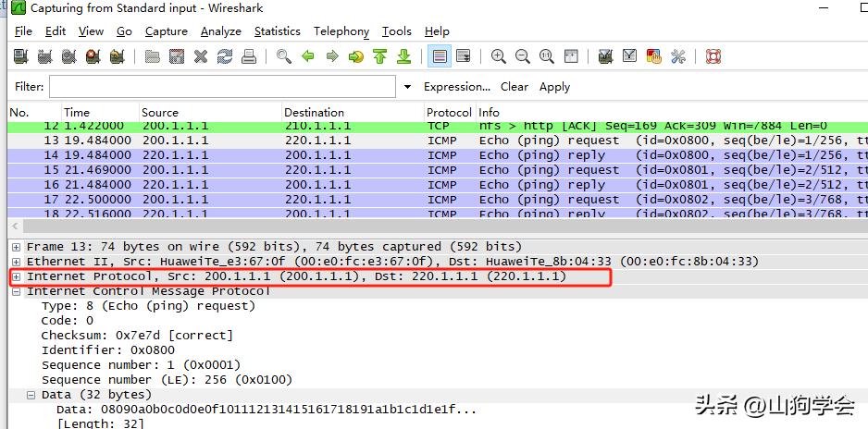The width and height of the screenshot is (868, 429).
Task: Stop the running live capture
Action: pyautogui.click(x=93, y=56)
